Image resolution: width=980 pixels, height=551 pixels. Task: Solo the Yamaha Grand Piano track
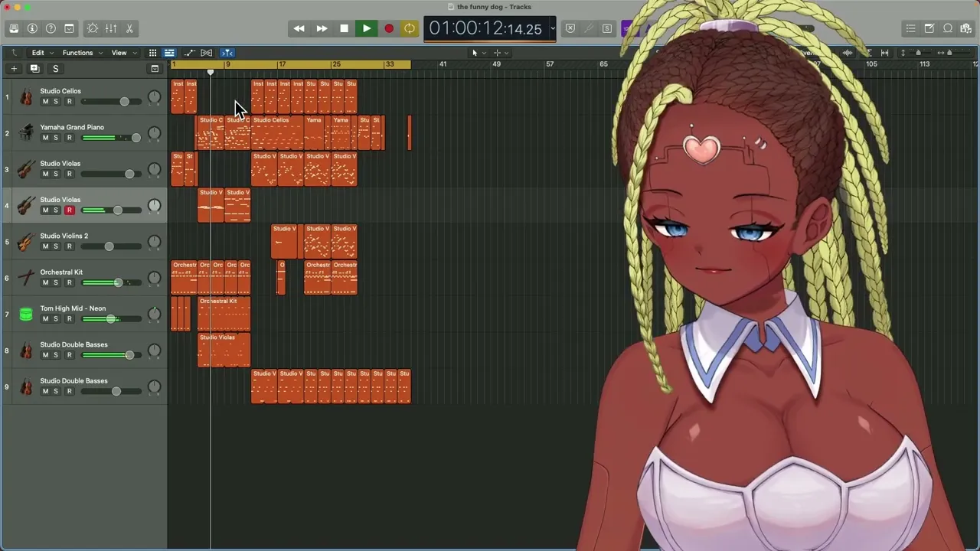point(55,138)
